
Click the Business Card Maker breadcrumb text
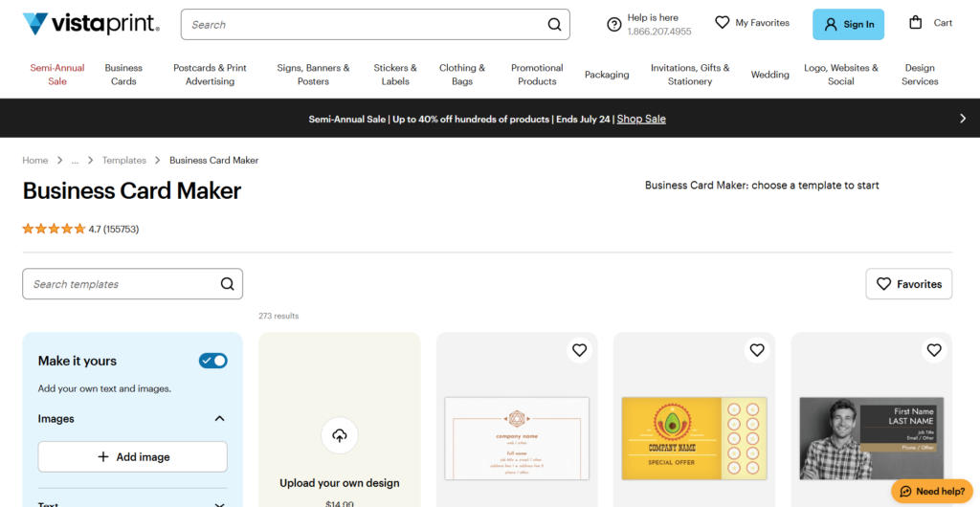(x=213, y=161)
